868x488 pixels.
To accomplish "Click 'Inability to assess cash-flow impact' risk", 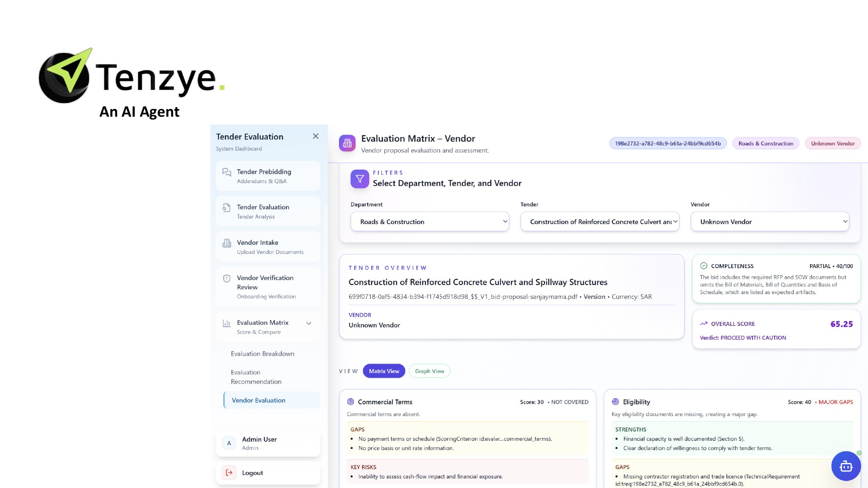I will [x=431, y=476].
